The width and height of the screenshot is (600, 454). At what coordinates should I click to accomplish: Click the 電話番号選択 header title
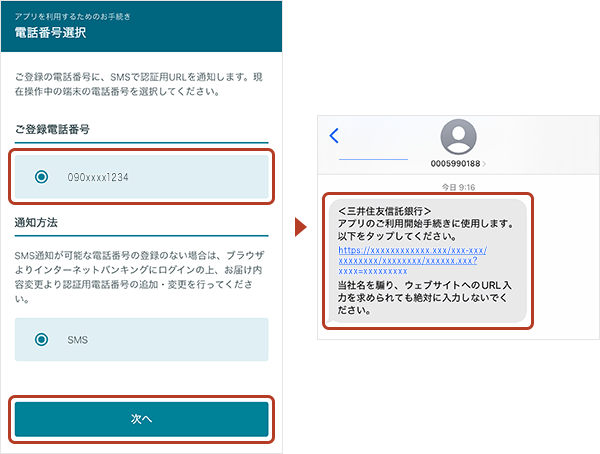tap(50, 33)
